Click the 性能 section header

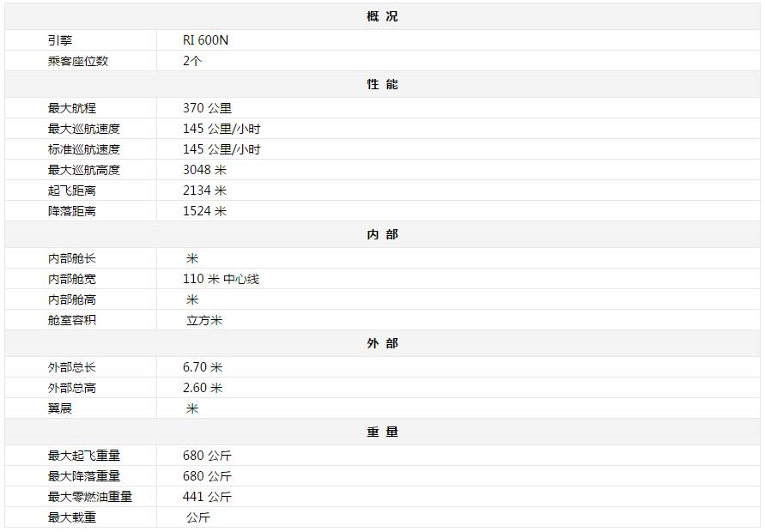point(382,84)
